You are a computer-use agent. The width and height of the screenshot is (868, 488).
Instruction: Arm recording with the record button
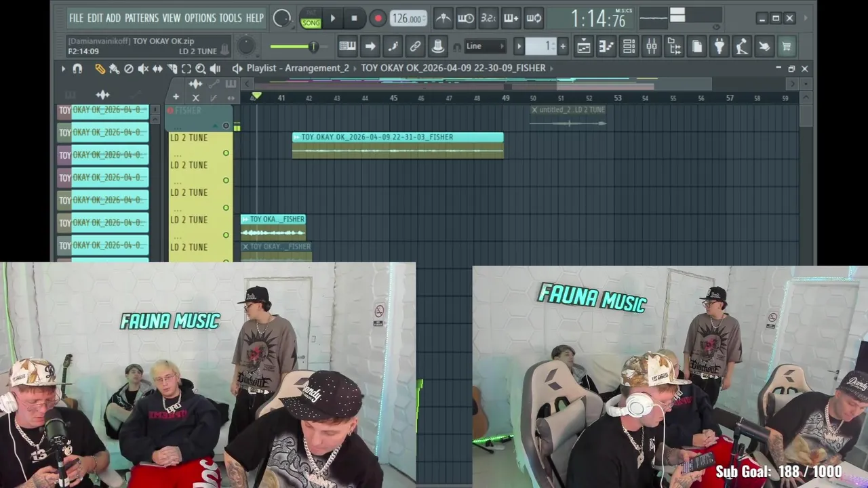click(378, 18)
